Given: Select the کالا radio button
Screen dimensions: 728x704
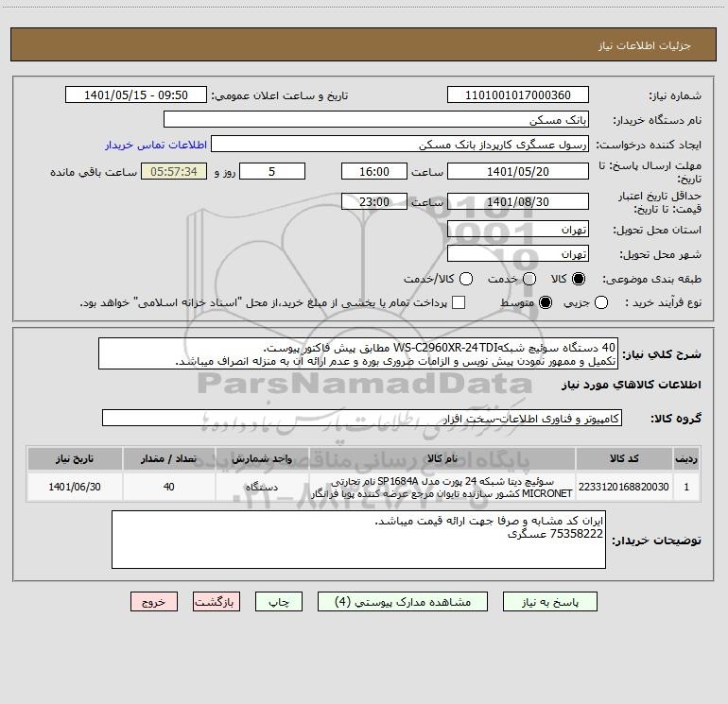Looking at the screenshot, I should 579,279.
